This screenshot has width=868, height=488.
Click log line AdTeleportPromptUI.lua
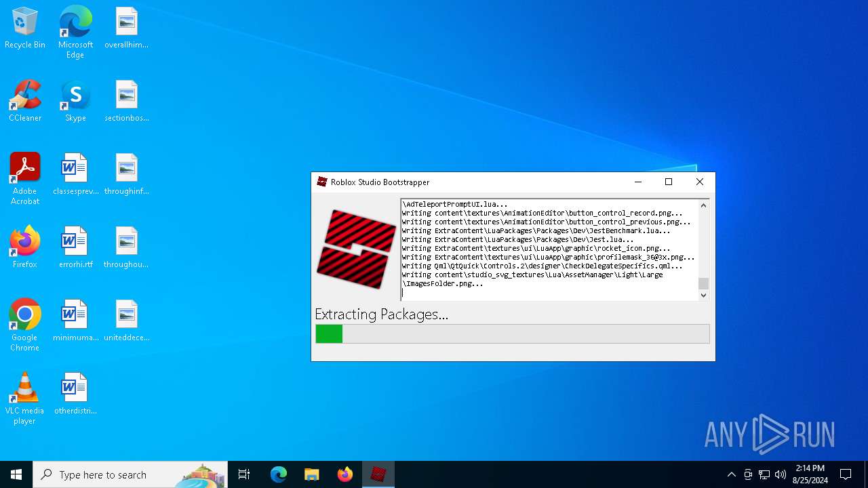click(x=454, y=204)
